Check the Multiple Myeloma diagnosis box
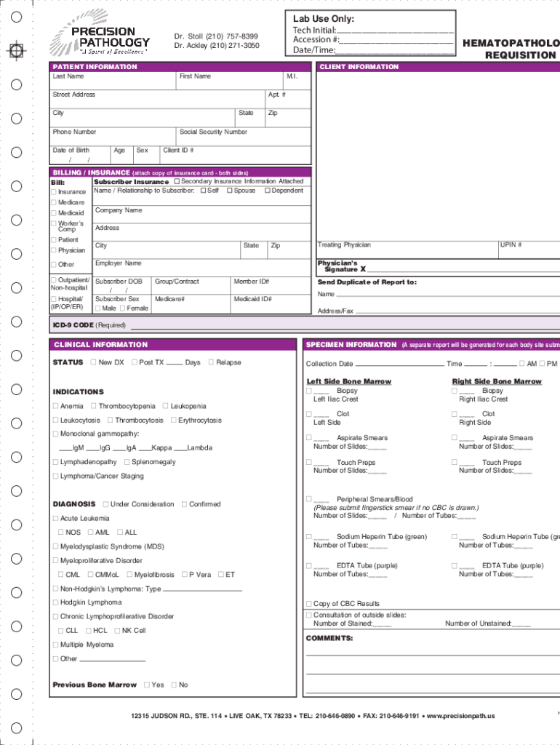The width and height of the screenshot is (560, 745). point(56,645)
